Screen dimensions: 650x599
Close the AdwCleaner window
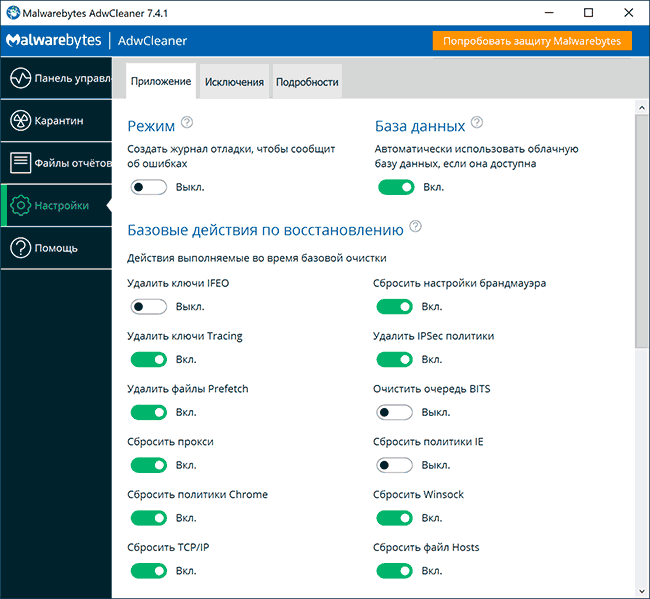[x=628, y=13]
